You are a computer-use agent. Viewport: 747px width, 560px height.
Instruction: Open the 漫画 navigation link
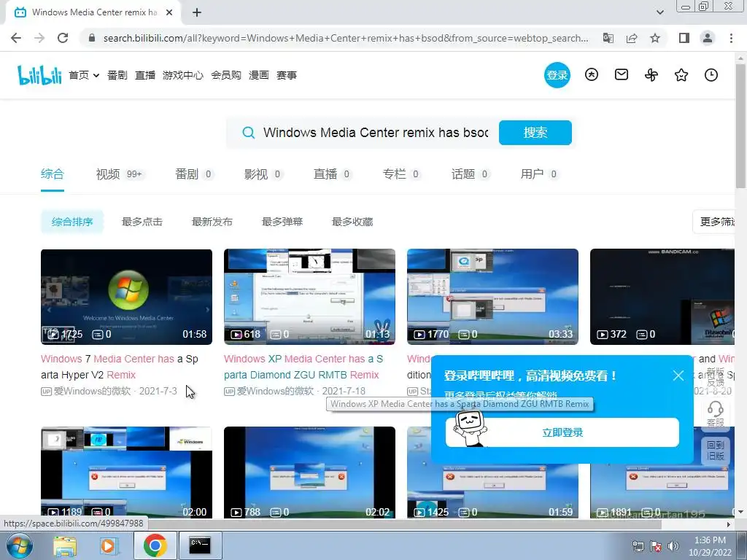pos(259,75)
